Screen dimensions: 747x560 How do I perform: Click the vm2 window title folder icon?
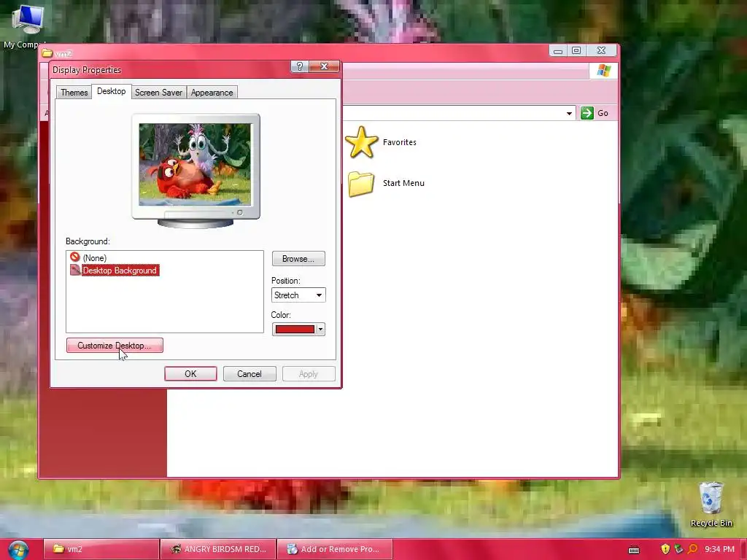tap(47, 52)
